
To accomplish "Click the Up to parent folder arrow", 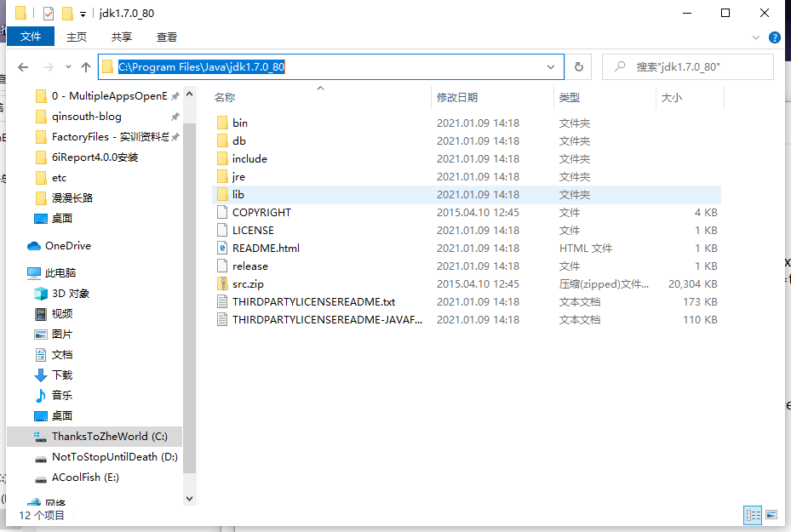I will [x=85, y=66].
